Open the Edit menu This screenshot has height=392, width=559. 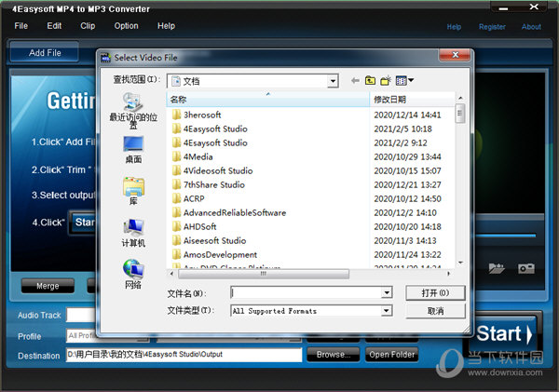pyautogui.click(x=54, y=26)
